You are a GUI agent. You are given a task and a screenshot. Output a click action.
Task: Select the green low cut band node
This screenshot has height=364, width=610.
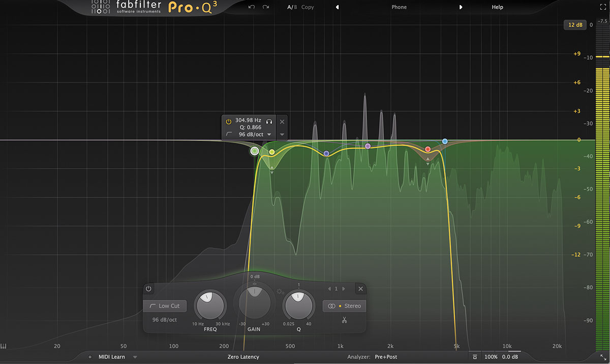tap(255, 151)
